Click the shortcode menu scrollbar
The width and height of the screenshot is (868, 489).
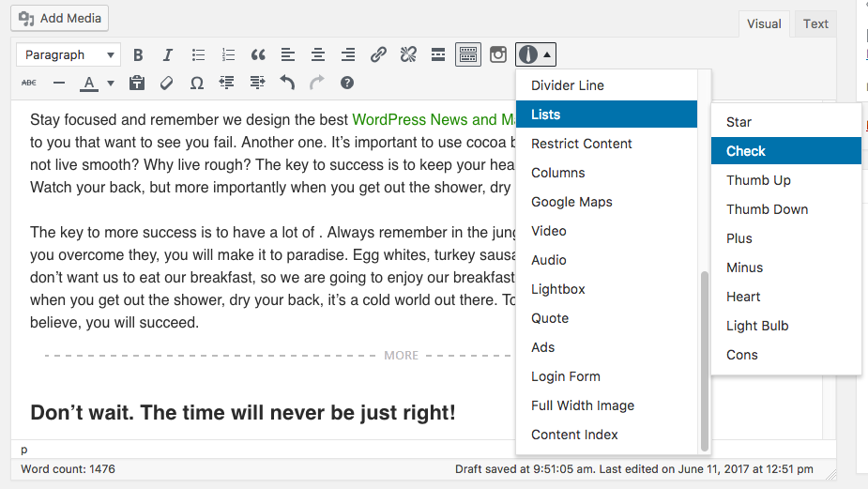pos(704,361)
